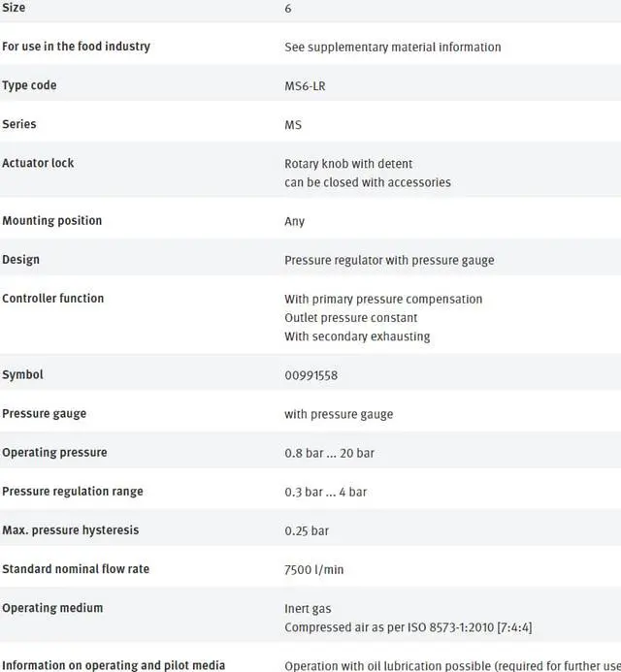The width and height of the screenshot is (621, 672).
Task: Select the 'Mounting position' label
Action: pyautogui.click(x=51, y=220)
